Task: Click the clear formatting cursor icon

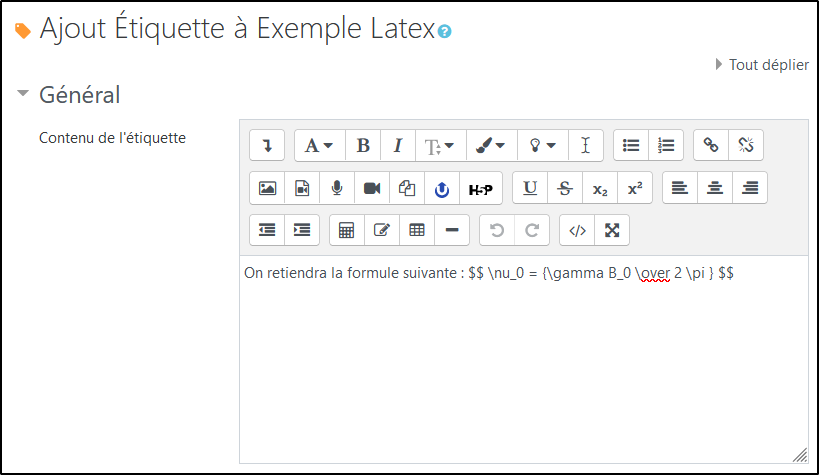Action: pyautogui.click(x=586, y=145)
